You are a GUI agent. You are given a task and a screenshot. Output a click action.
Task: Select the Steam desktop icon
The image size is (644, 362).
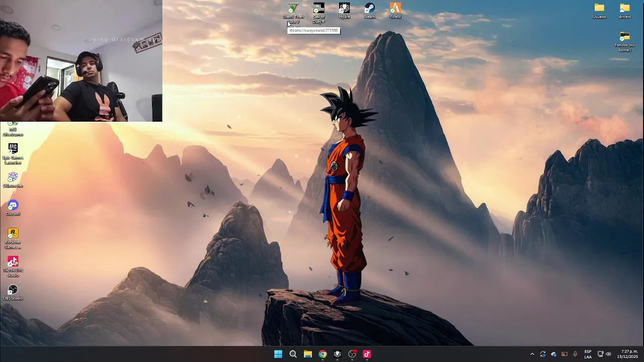pos(370,11)
